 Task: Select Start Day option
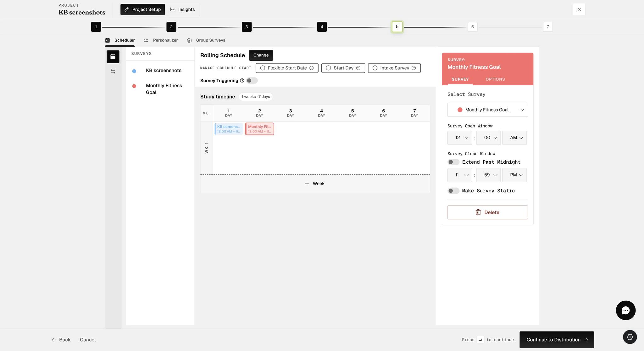(343, 68)
